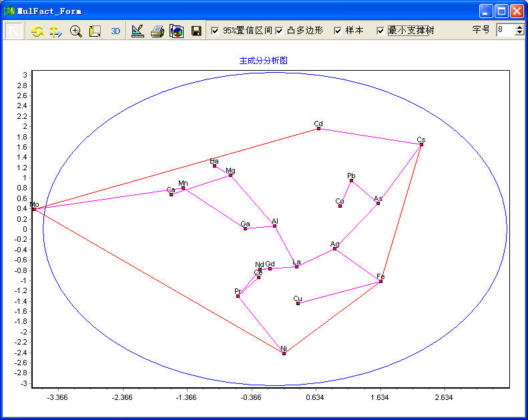The width and height of the screenshot is (528, 420).
Task: Click the Pb sample point label
Action: pyautogui.click(x=351, y=176)
